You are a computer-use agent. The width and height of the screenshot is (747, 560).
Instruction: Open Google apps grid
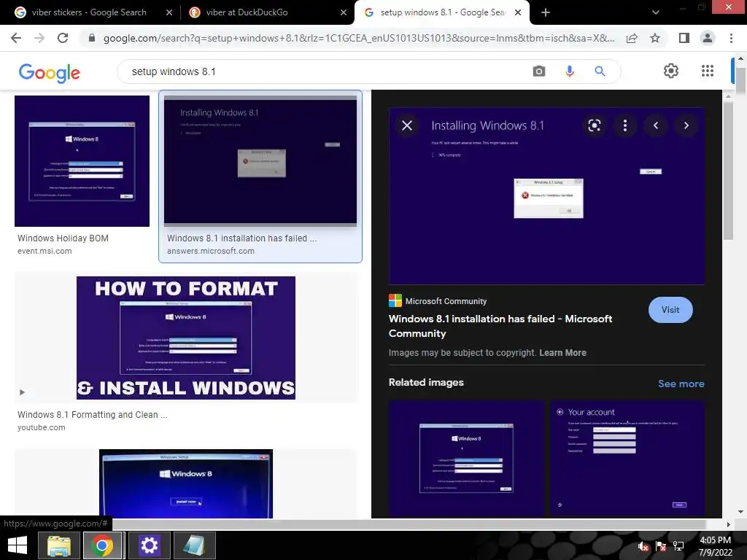point(708,71)
